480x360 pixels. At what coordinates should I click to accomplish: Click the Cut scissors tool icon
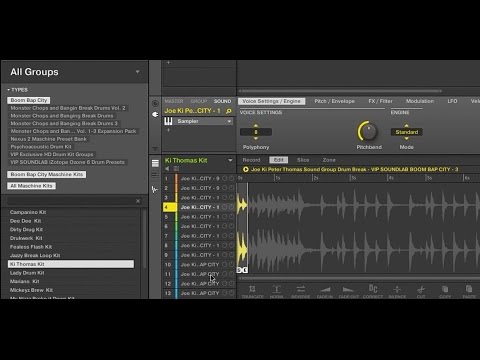[x=421, y=289]
